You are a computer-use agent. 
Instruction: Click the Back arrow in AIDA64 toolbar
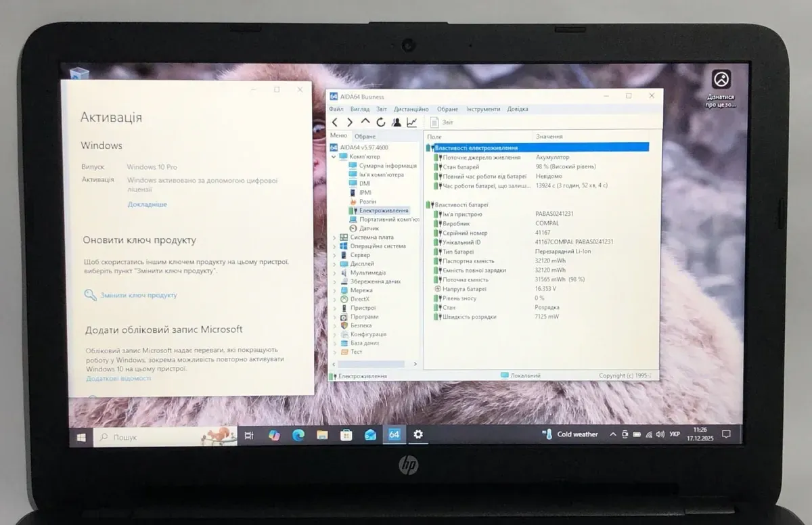pos(335,122)
